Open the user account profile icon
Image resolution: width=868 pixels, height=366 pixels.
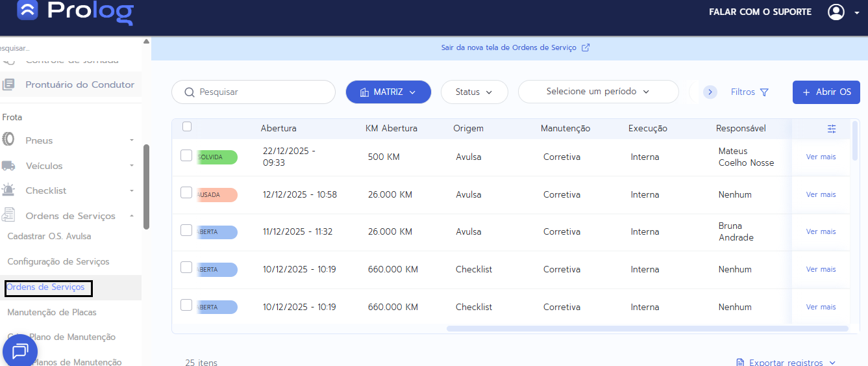coord(836,12)
